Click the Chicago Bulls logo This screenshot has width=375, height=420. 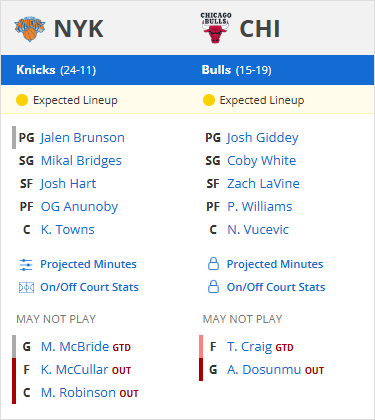[216, 28]
